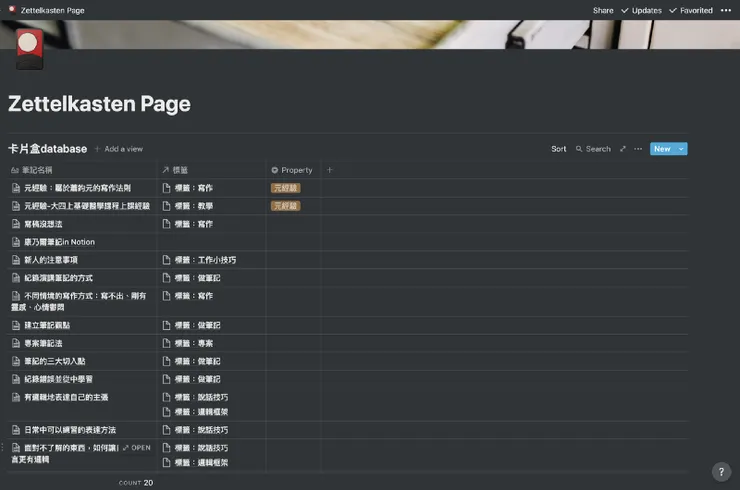
Task: Click the Share button
Action: (603, 10)
